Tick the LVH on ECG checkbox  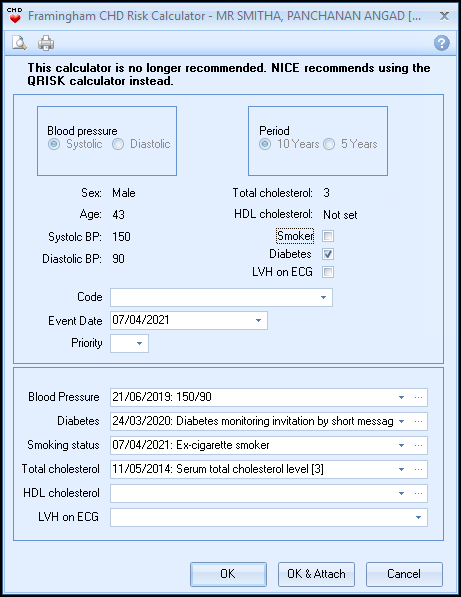(328, 272)
